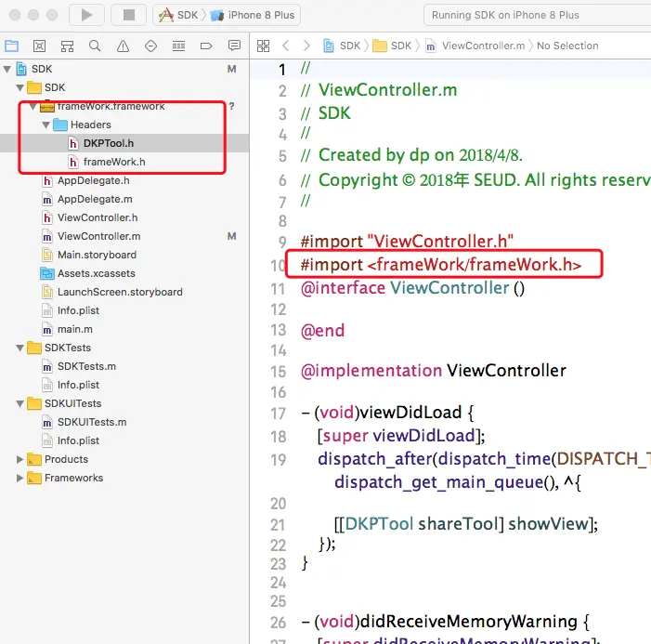Open main.m file
Image resolution: width=651 pixels, height=644 pixels.
point(74,329)
